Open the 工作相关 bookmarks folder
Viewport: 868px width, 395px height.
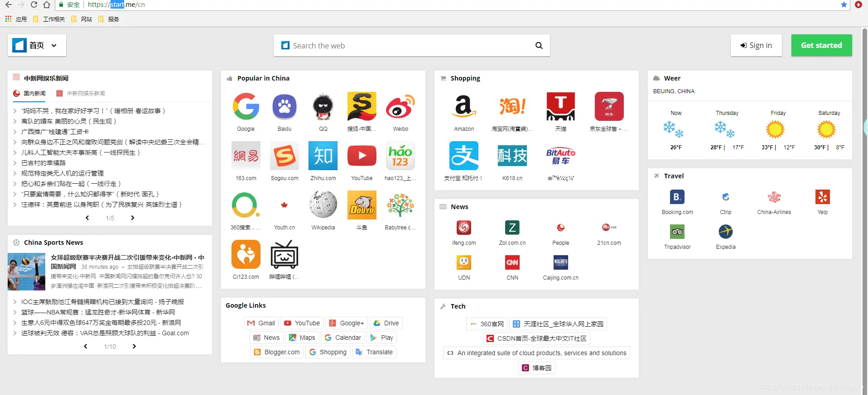point(49,19)
